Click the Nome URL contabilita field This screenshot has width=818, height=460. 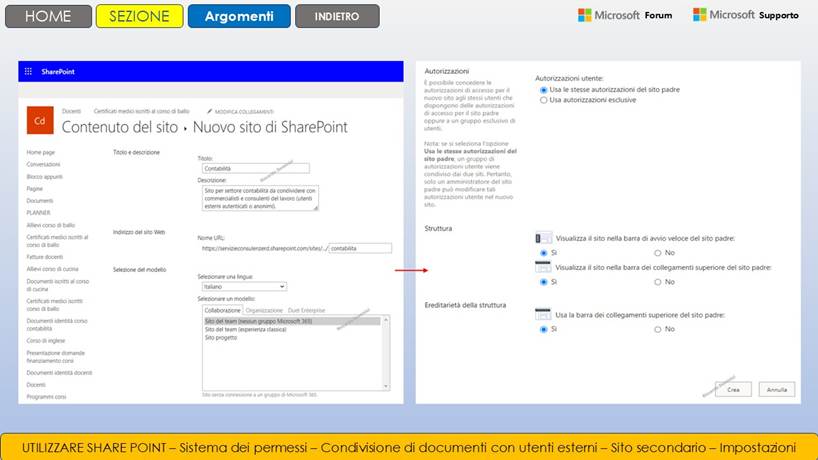point(360,248)
